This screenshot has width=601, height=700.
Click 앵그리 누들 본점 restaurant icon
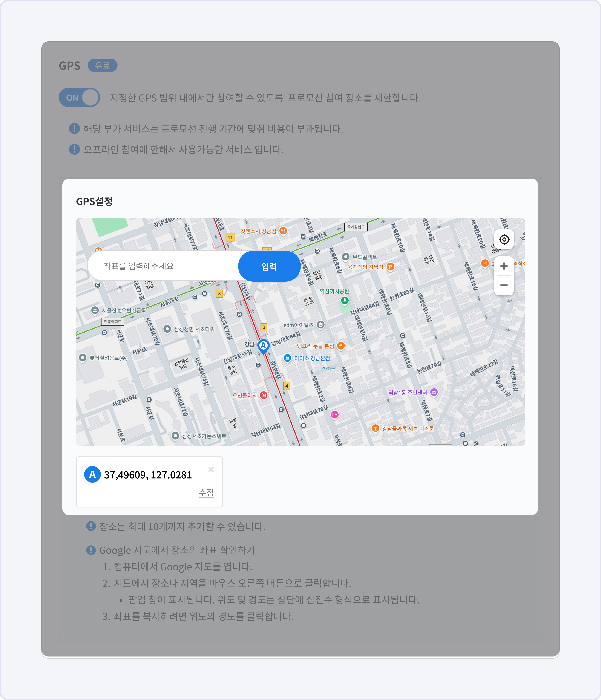[341, 346]
